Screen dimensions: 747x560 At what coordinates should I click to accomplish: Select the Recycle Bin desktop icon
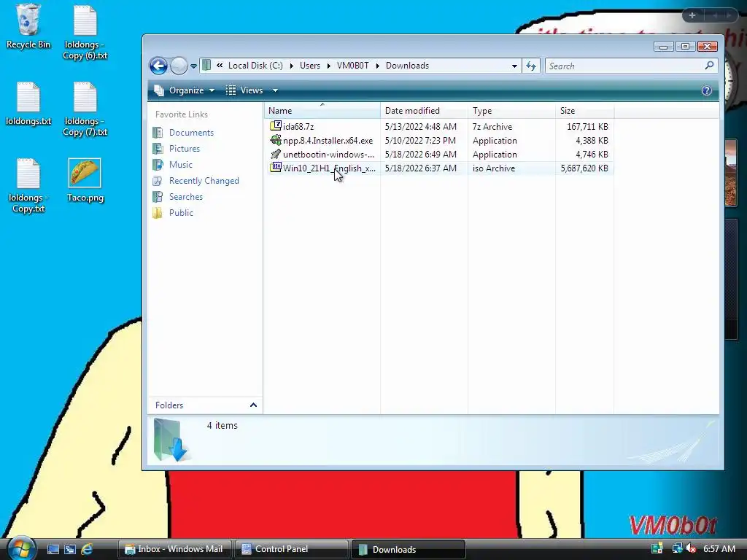tap(28, 26)
